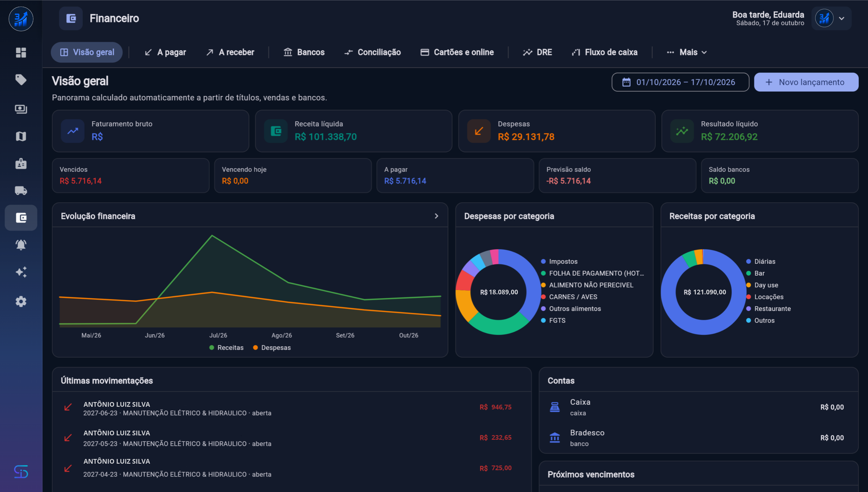Viewport: 868px width, 492px height.
Task: Switch to the A pagar tab
Action: pos(165,52)
